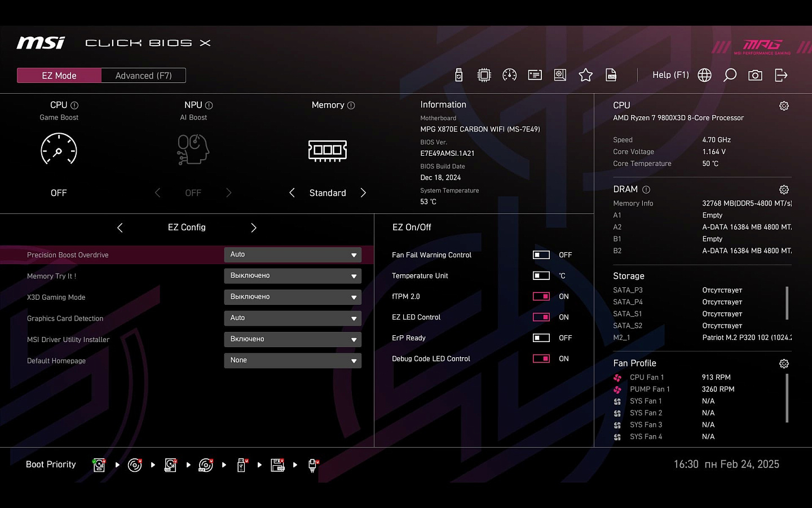Open the M-Flash USB BIOS update icon
The height and width of the screenshot is (508, 812).
(x=458, y=75)
